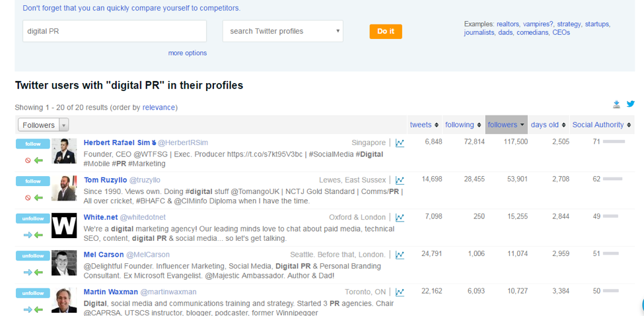The image size is (644, 316).
Task: Open White.net's follower graph icon
Action: [x=400, y=218]
